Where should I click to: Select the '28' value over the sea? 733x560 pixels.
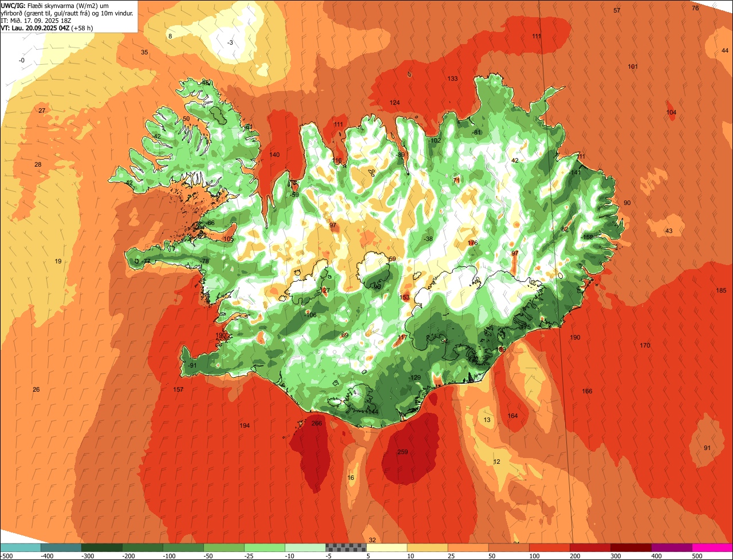pyautogui.click(x=38, y=165)
